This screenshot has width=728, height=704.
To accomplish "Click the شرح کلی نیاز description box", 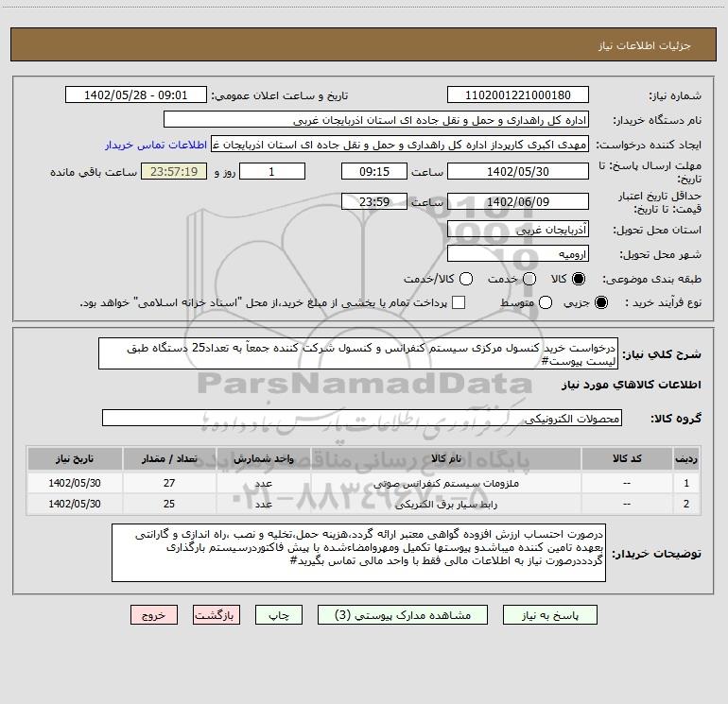I will coord(358,354).
